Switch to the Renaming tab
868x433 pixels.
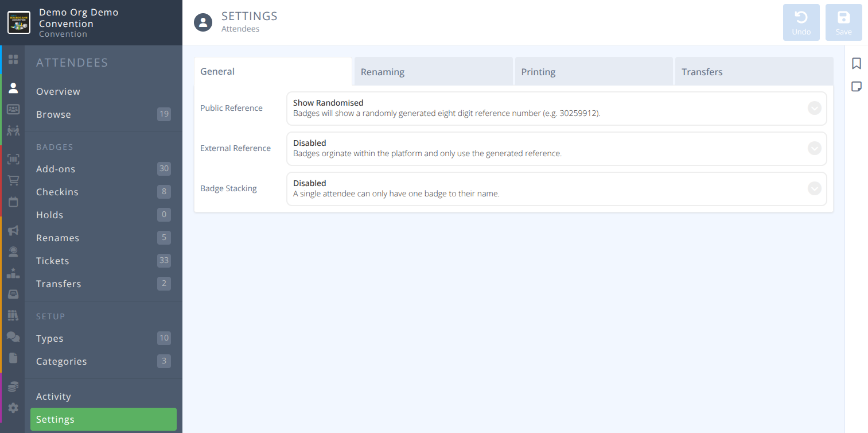point(433,71)
